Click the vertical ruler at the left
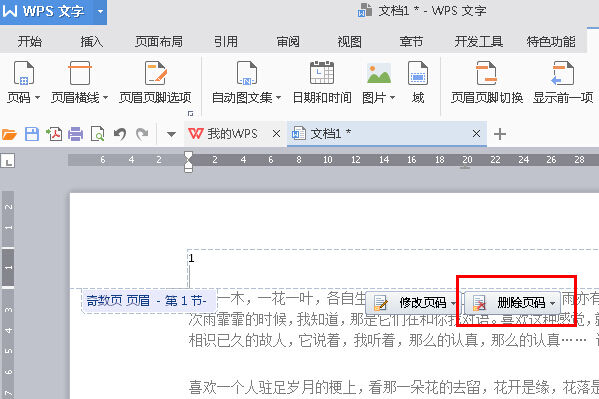599x399 pixels. click(x=8, y=294)
